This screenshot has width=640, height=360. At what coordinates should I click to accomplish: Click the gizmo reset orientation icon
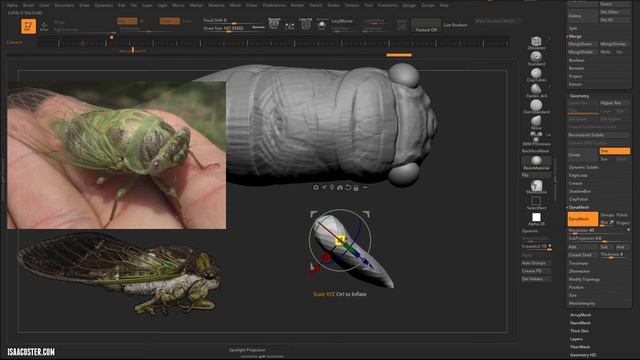coord(348,187)
